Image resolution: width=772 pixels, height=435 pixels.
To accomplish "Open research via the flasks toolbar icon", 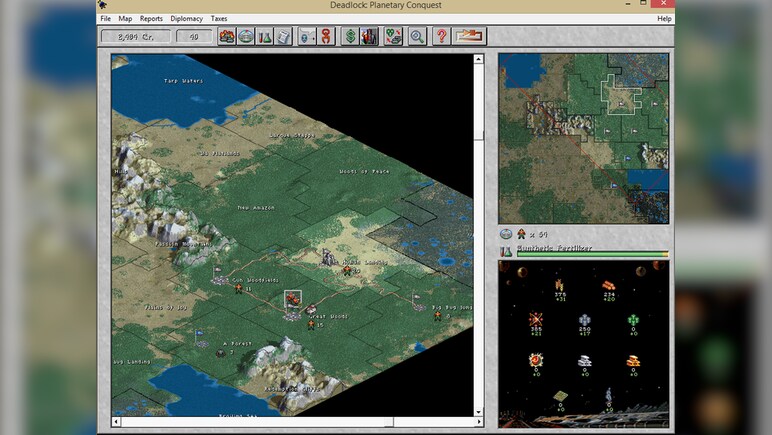I will (x=264, y=36).
